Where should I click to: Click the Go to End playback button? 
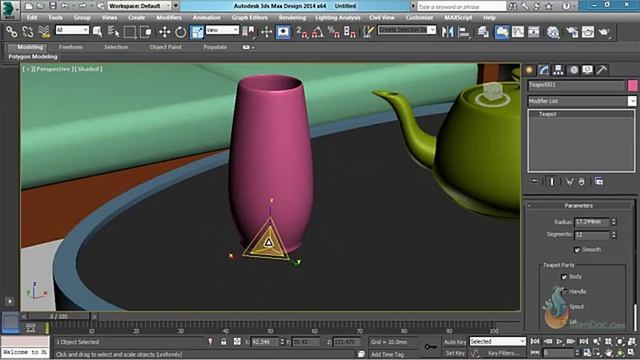(x=584, y=341)
